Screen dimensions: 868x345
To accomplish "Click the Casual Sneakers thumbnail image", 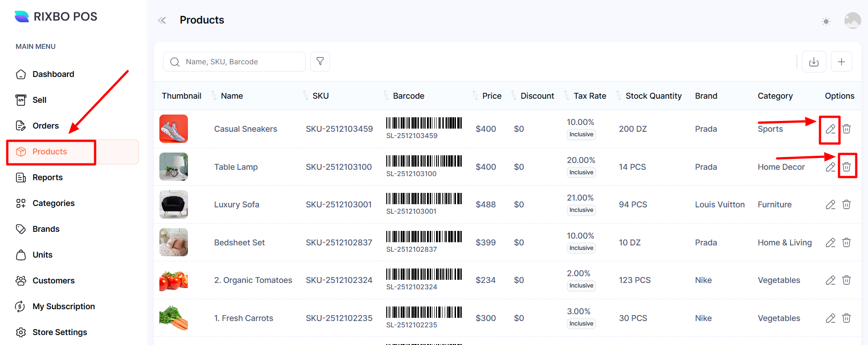I will 173,129.
